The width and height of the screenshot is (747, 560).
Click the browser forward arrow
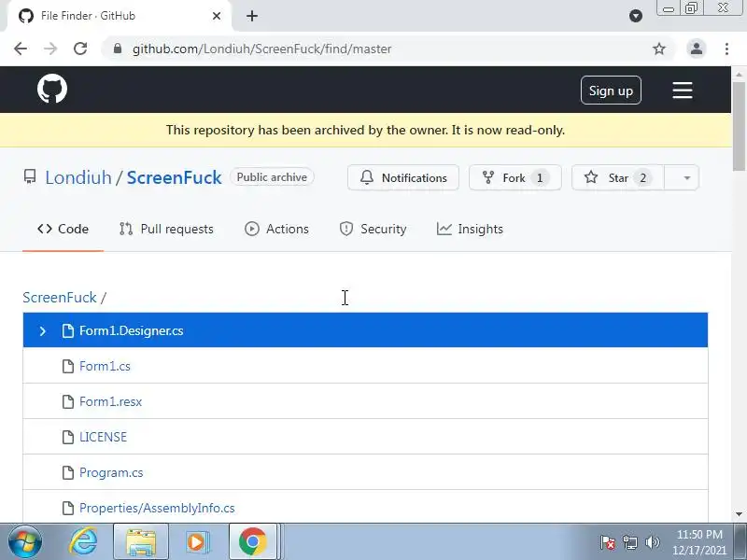[x=50, y=49]
